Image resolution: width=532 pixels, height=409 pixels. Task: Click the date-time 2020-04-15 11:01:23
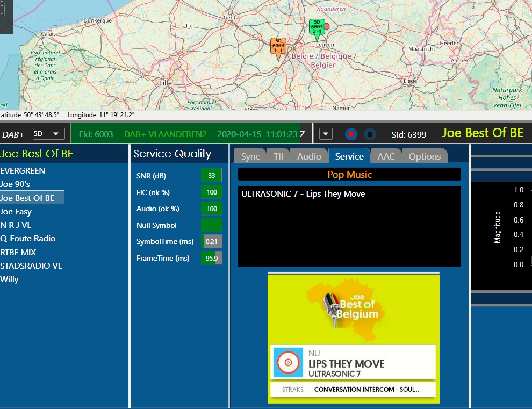(257, 134)
